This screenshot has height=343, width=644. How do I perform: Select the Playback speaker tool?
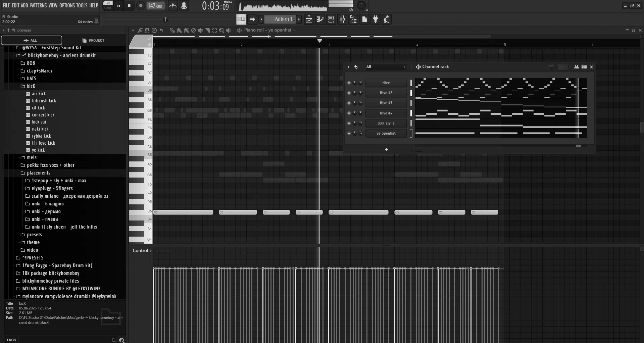pos(229,30)
